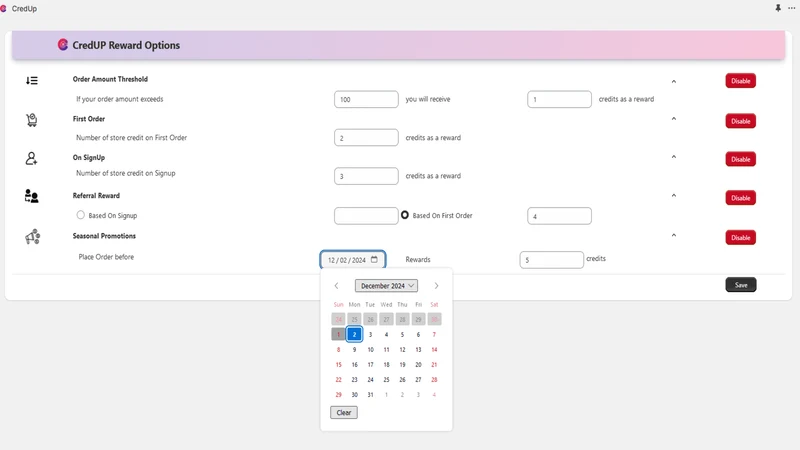
Task: Clear the selected calendar date
Action: (x=344, y=412)
